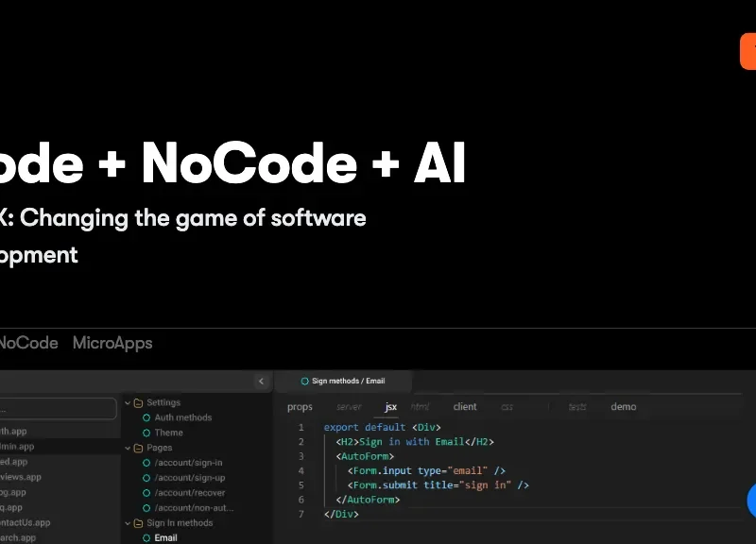Click the icon in the Sign methods / Email tab

304,382
